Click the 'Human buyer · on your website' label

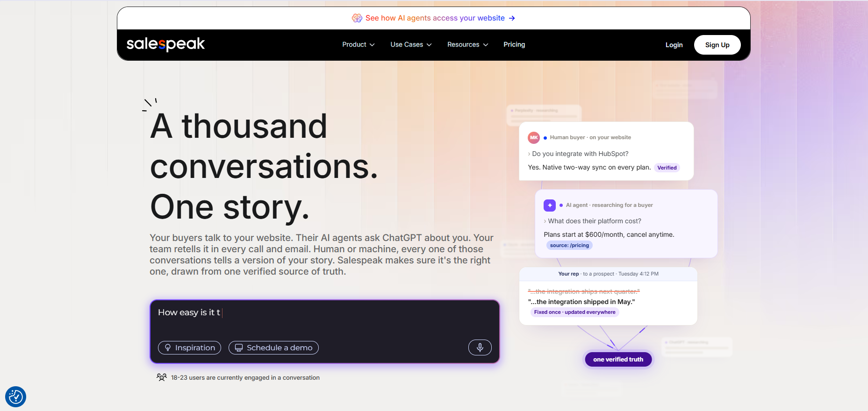tap(590, 137)
